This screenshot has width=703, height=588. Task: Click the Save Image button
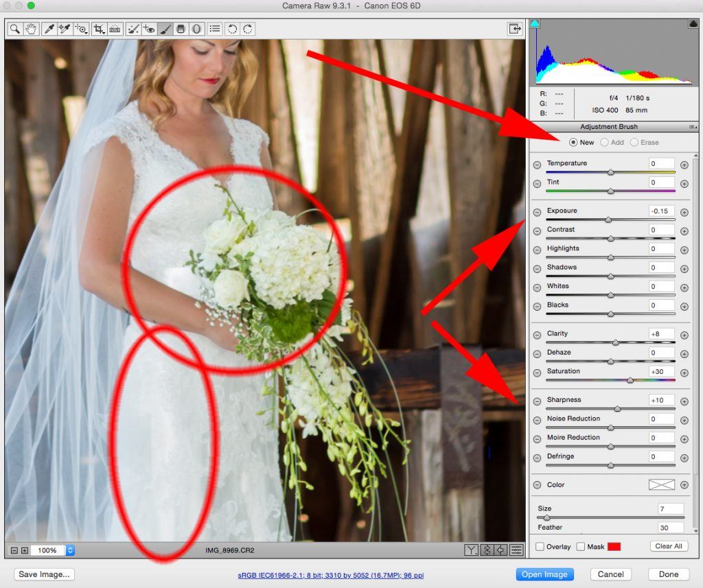(x=43, y=574)
